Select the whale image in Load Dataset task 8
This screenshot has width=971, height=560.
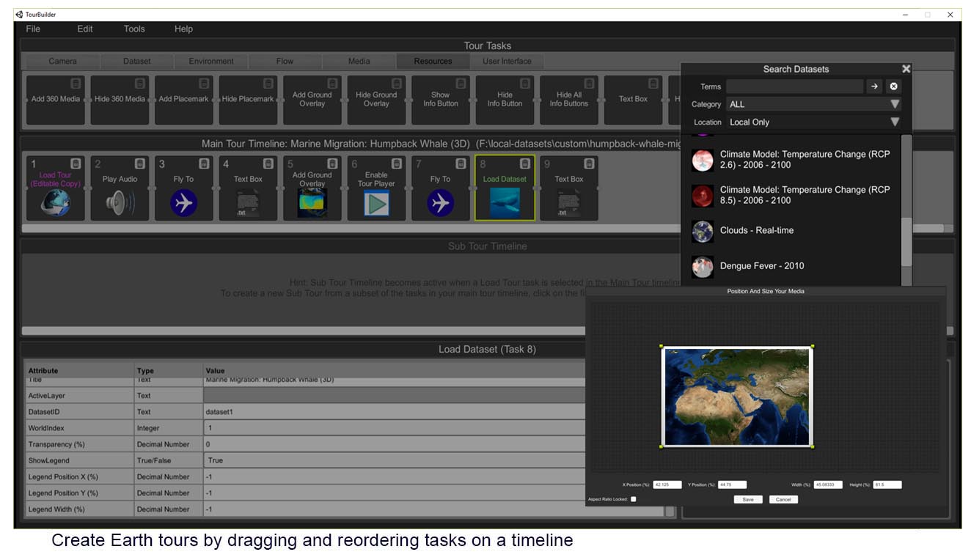(x=505, y=202)
